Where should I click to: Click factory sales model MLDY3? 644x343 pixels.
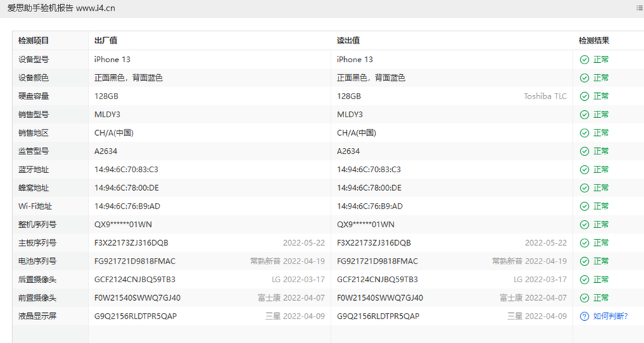[107, 114]
